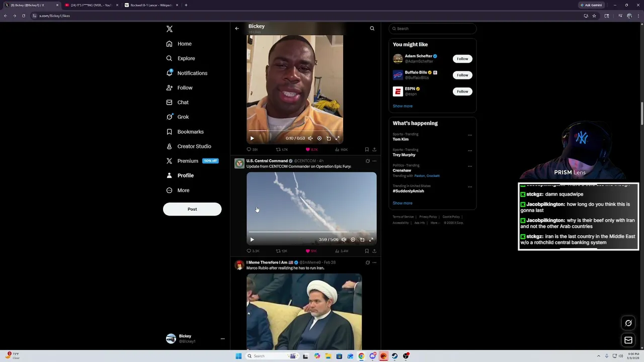
Task: Open Chat in the sidebar
Action: [177, 102]
